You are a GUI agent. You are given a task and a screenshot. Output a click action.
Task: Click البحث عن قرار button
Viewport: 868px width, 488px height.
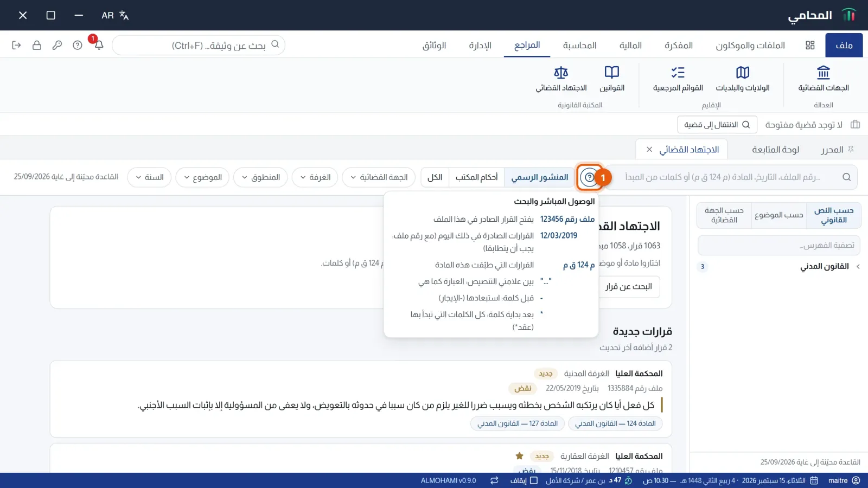(x=629, y=286)
